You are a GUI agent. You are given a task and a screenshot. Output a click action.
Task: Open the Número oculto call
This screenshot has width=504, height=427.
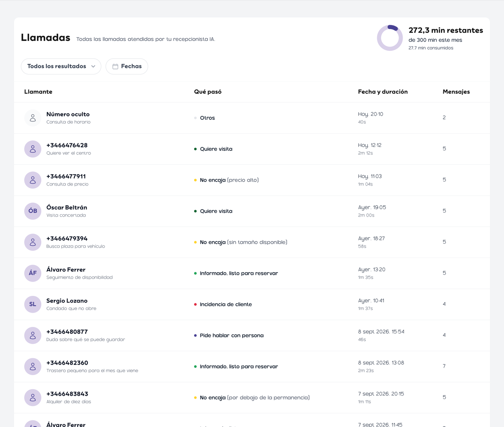click(x=252, y=118)
